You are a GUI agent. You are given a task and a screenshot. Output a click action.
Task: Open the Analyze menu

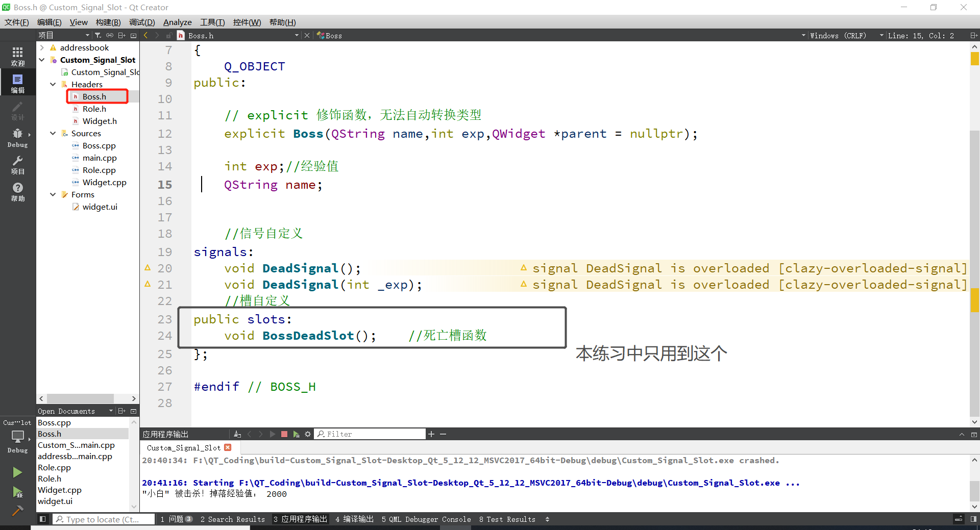tap(177, 22)
